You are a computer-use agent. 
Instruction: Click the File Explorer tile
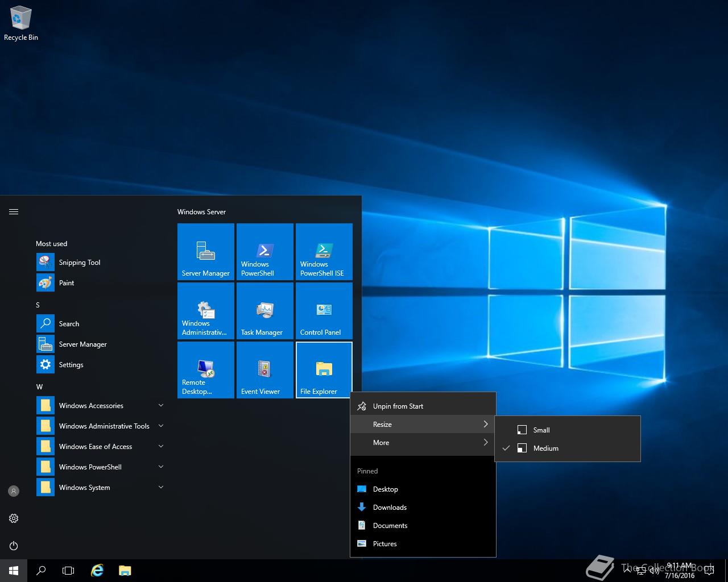tap(324, 370)
